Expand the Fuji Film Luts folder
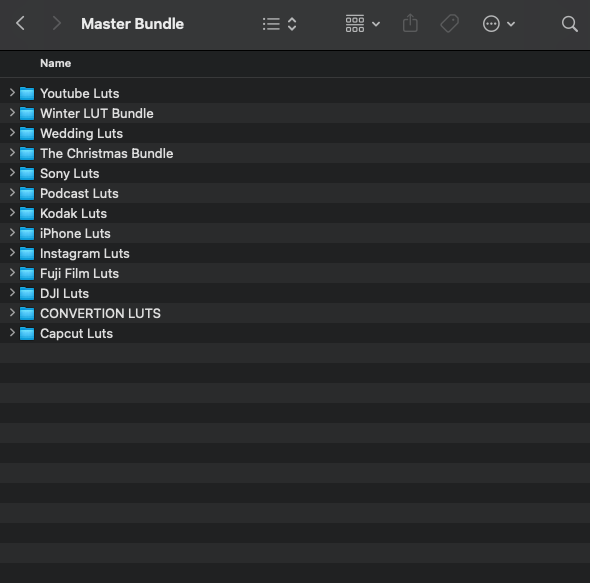The width and height of the screenshot is (590, 583). coord(12,272)
